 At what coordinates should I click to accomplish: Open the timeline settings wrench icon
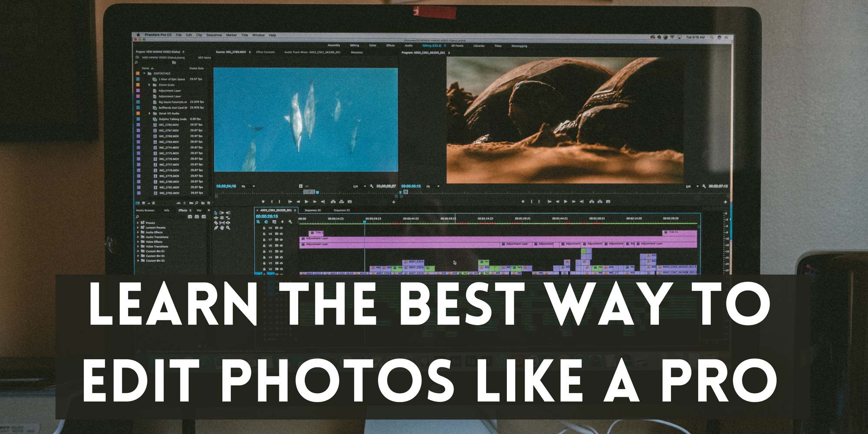pyautogui.click(x=290, y=222)
